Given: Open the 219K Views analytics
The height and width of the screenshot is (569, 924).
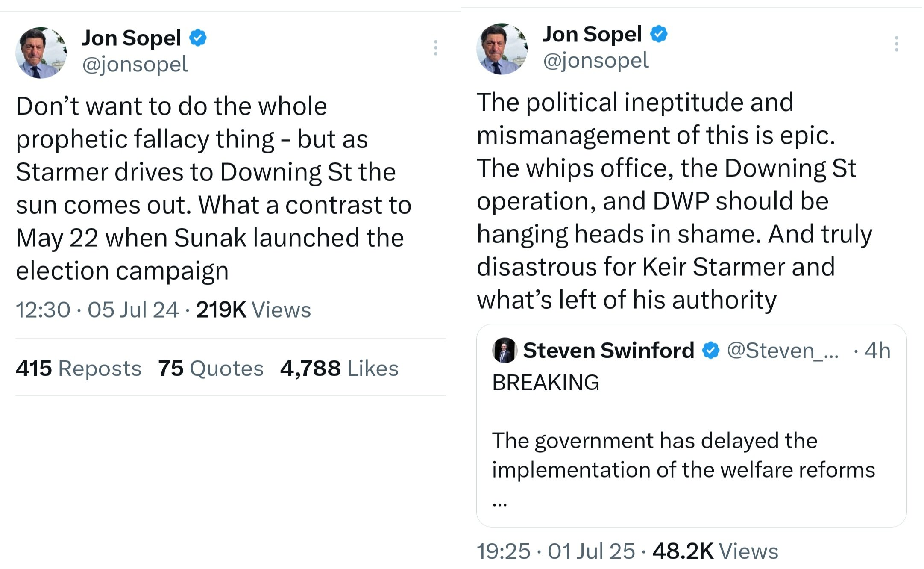Looking at the screenshot, I should [x=253, y=310].
